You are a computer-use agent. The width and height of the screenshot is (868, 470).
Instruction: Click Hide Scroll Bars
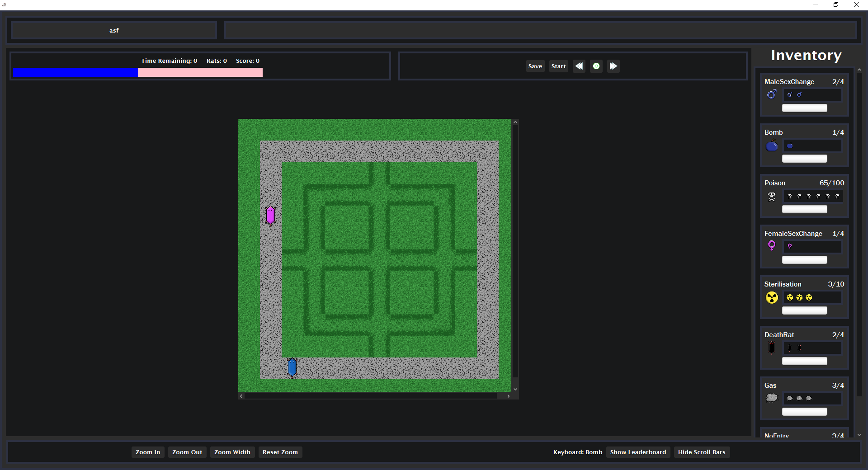[702, 452]
